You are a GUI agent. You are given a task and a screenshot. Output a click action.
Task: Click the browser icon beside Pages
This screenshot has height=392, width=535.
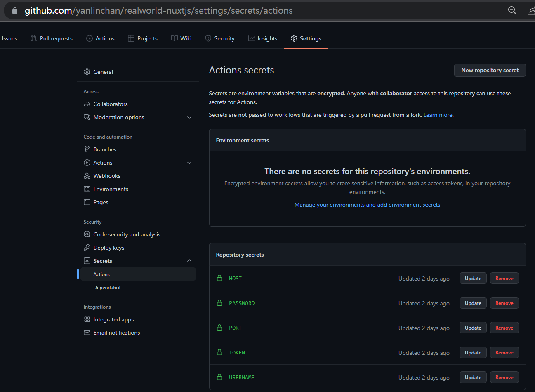coord(87,202)
